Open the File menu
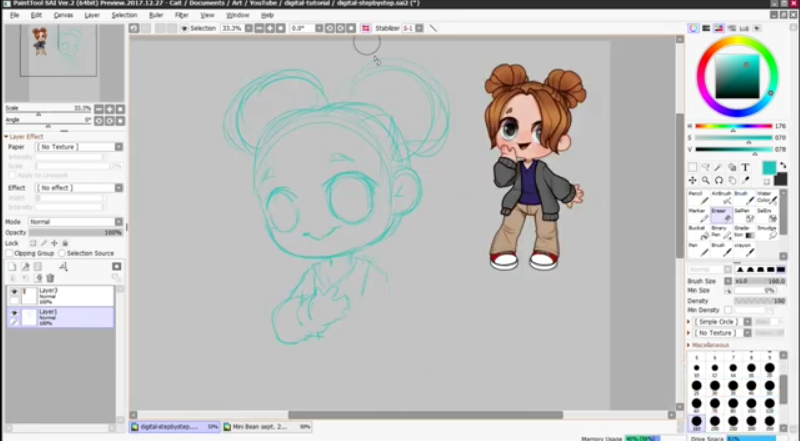The width and height of the screenshot is (800, 441). point(14,15)
